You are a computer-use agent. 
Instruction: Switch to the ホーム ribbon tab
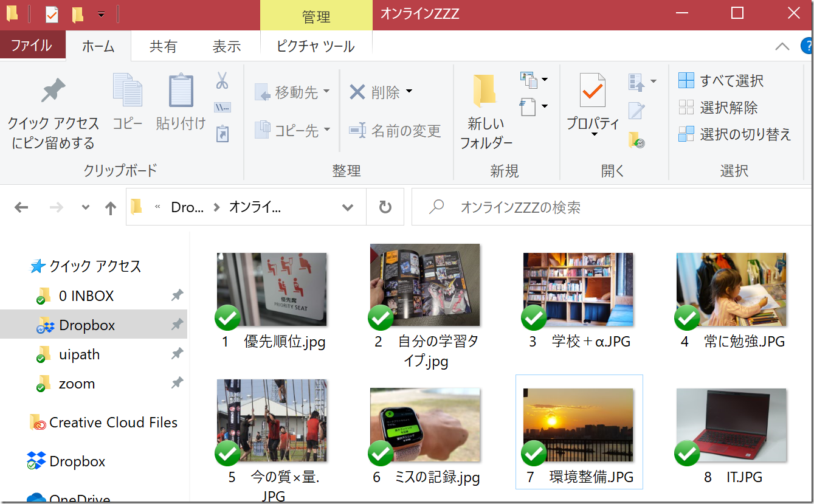(98, 46)
